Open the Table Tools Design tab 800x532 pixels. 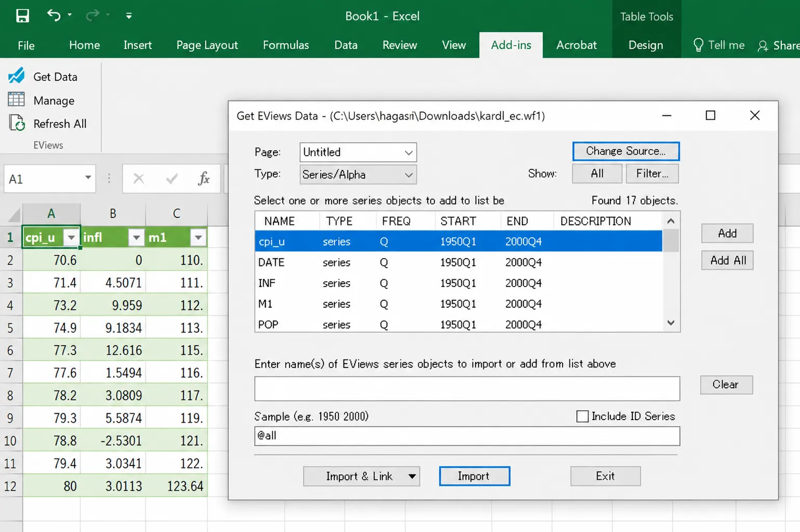(645, 45)
